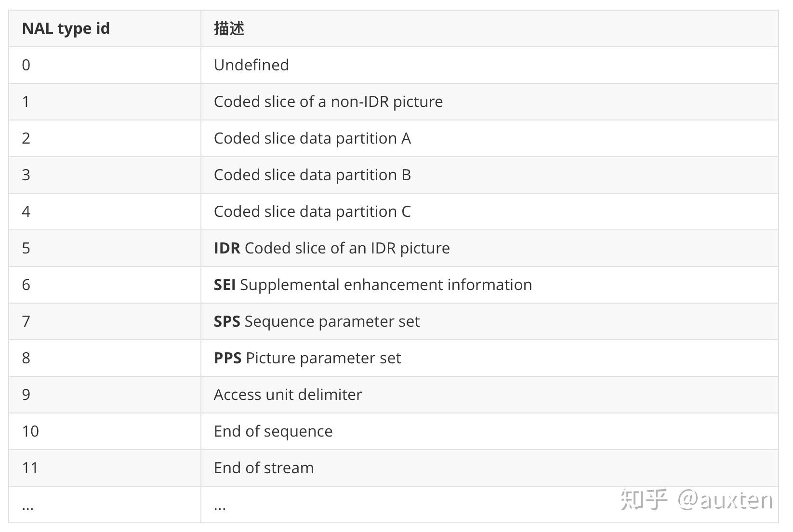This screenshot has height=532, width=793.
Task: Click "Coded slice data partition B" entry
Action: (312, 175)
